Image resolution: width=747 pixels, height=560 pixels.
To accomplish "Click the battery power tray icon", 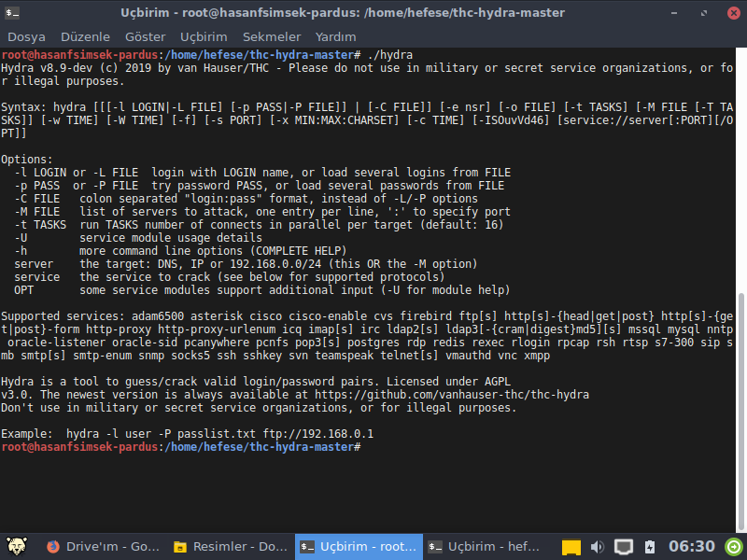I will 649,547.
